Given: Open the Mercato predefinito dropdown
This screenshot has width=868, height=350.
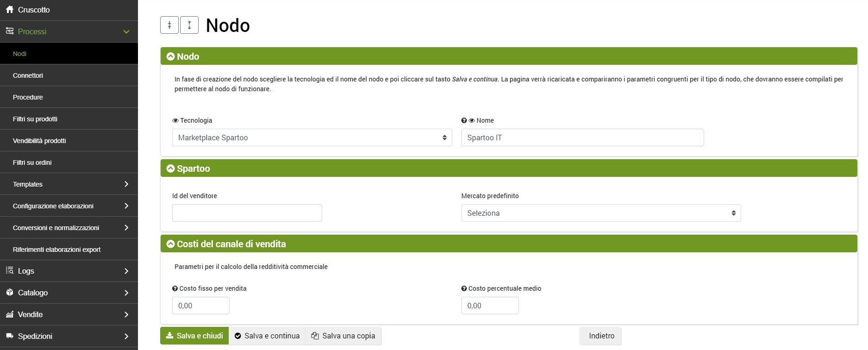Looking at the screenshot, I should click(600, 213).
